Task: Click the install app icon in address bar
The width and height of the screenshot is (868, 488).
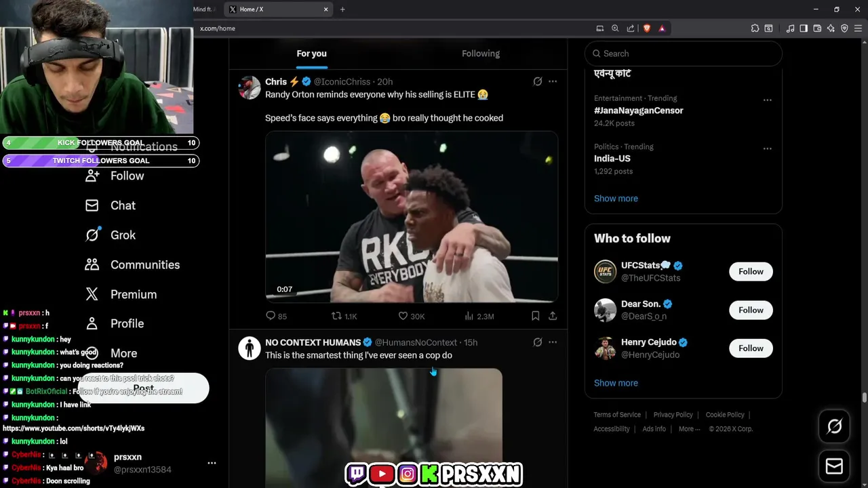Action: tap(599, 28)
